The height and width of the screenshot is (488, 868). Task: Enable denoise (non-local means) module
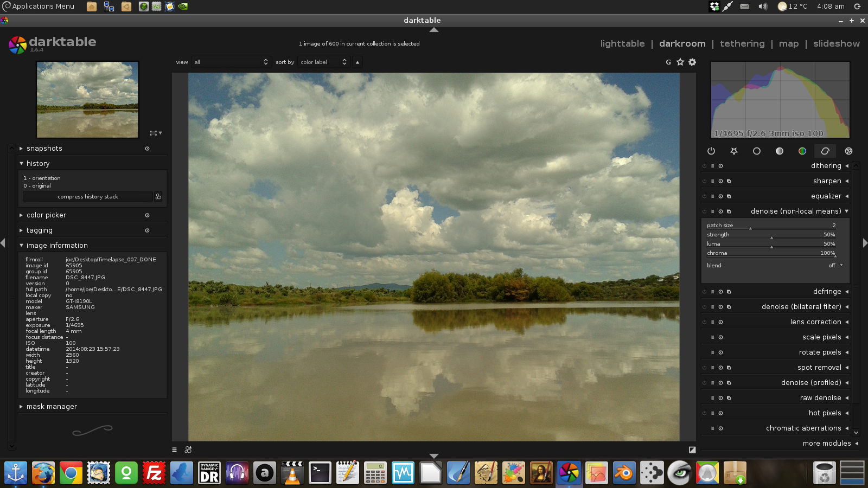pyautogui.click(x=704, y=211)
